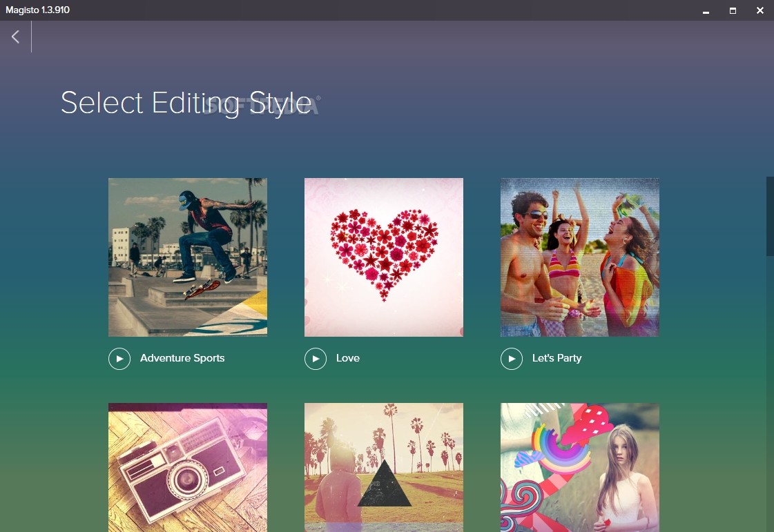The image size is (774, 532).
Task: Pick the Let's Party beach thumbnail
Action: click(579, 257)
